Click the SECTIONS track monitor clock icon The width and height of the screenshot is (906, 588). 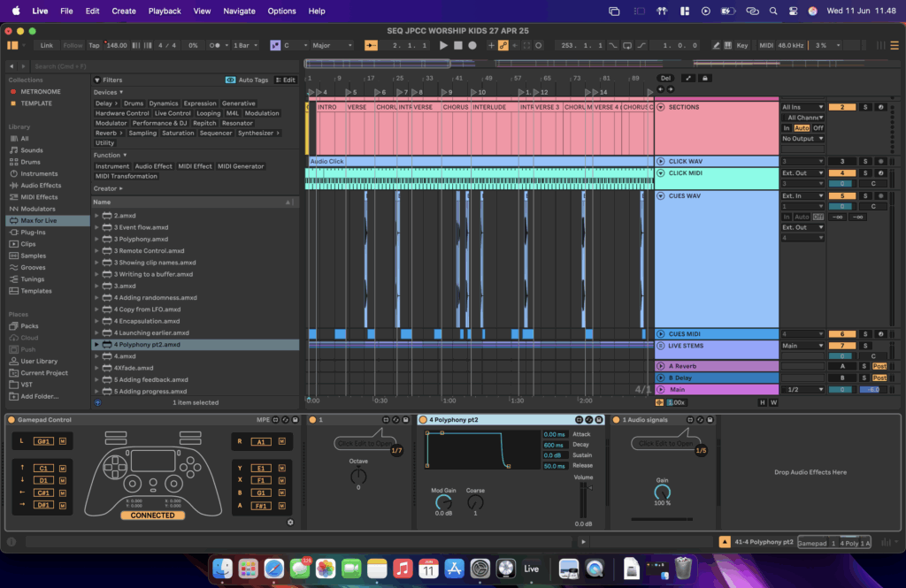pyautogui.click(x=880, y=107)
